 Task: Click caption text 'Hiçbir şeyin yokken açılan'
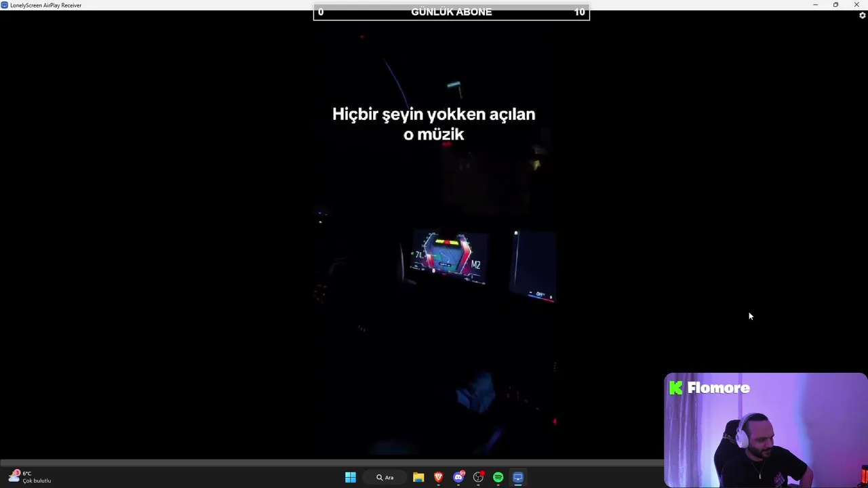[434, 114]
